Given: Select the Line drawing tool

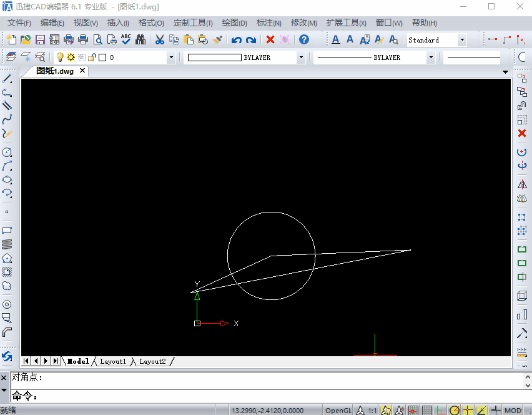Looking at the screenshot, I should 7,79.
